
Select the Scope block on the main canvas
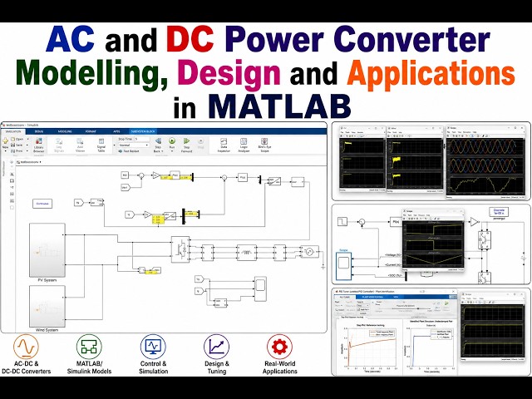[x=260, y=288]
